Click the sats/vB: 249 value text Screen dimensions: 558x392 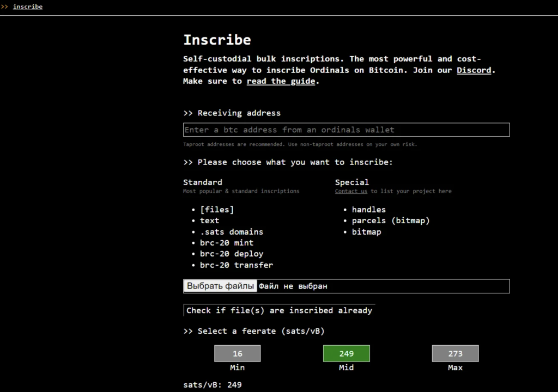213,384
